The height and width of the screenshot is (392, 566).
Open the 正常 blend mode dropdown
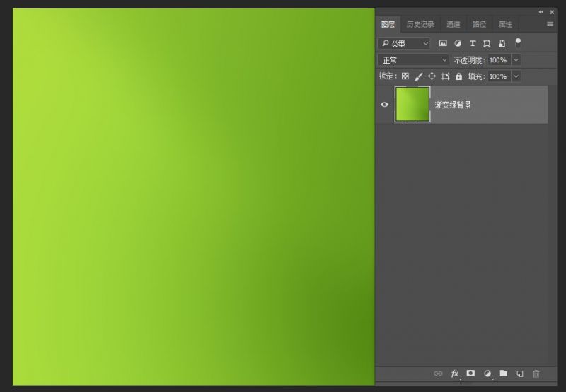point(414,60)
